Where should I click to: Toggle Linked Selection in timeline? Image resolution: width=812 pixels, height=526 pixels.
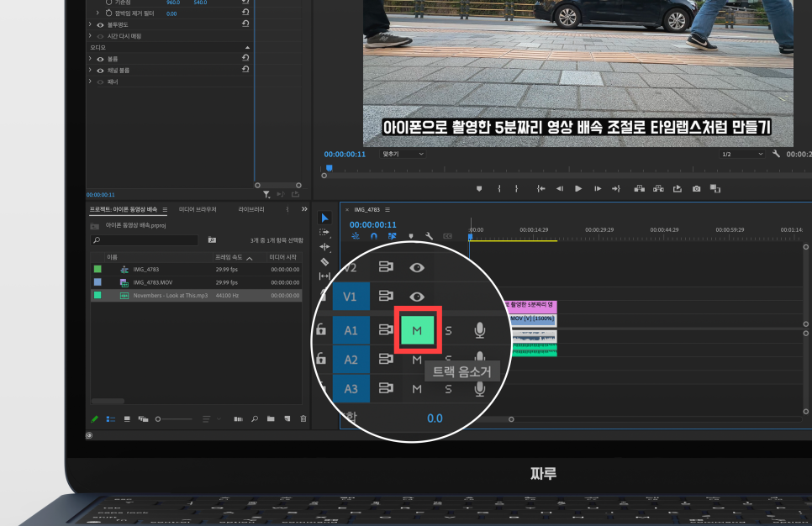392,236
